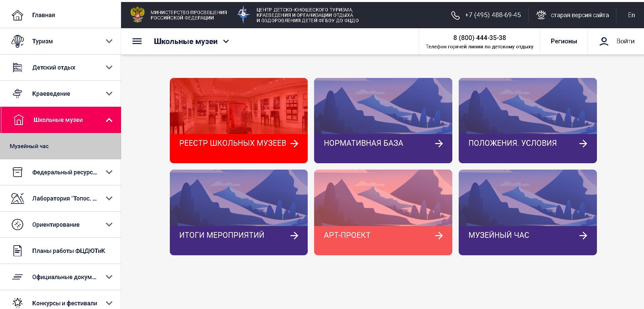Collapse the Школьные музеи sidebar chevron

(109, 120)
